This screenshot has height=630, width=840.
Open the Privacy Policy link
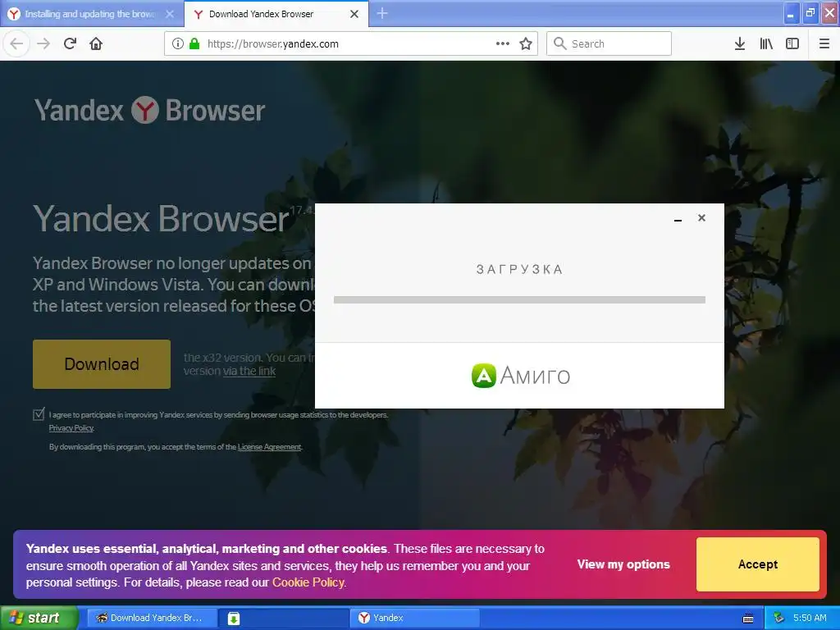[71, 428]
